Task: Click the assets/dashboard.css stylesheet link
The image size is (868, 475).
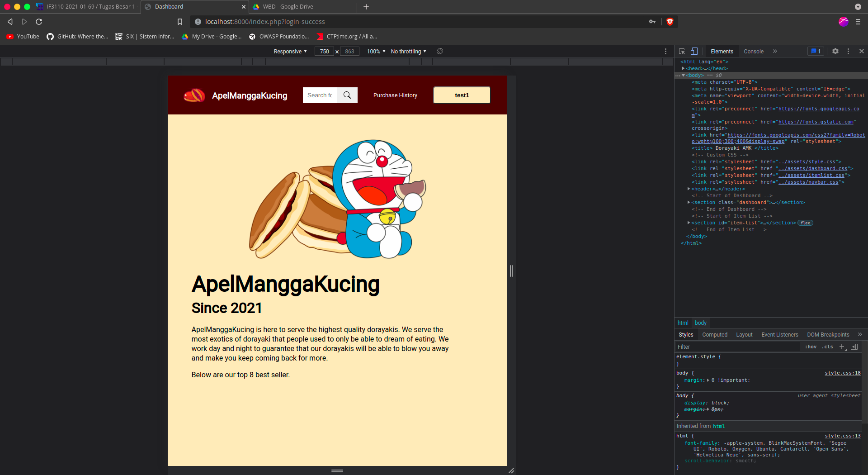Action: [x=813, y=169]
